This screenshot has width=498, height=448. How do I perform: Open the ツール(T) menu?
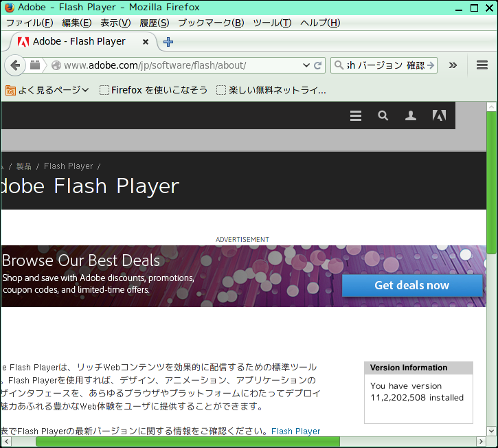(272, 23)
